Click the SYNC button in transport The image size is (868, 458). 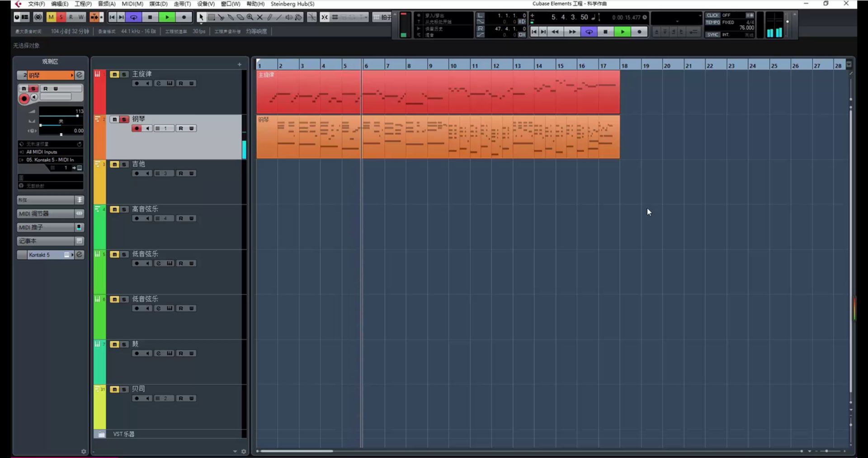712,35
